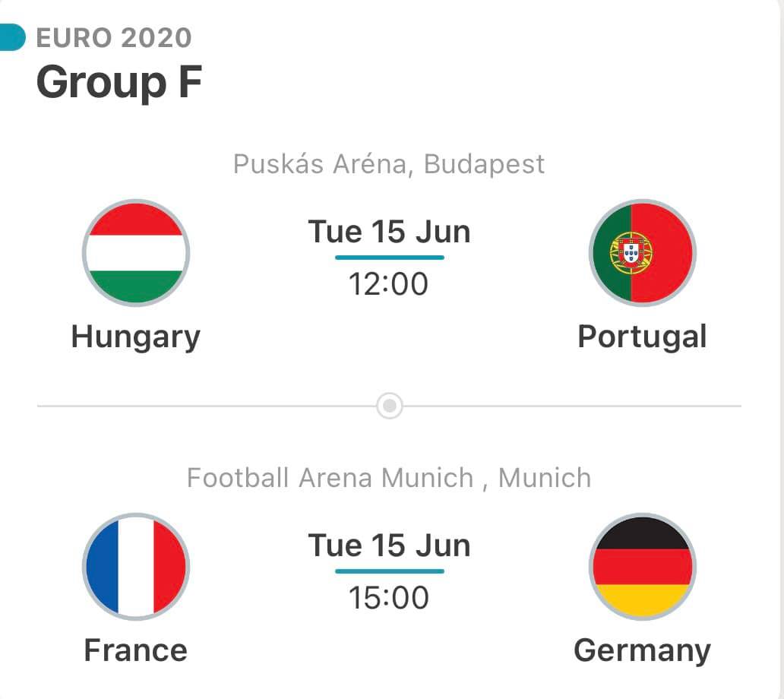This screenshot has width=784, height=699.
Task: Click the Portugal flag icon
Action: (x=643, y=253)
